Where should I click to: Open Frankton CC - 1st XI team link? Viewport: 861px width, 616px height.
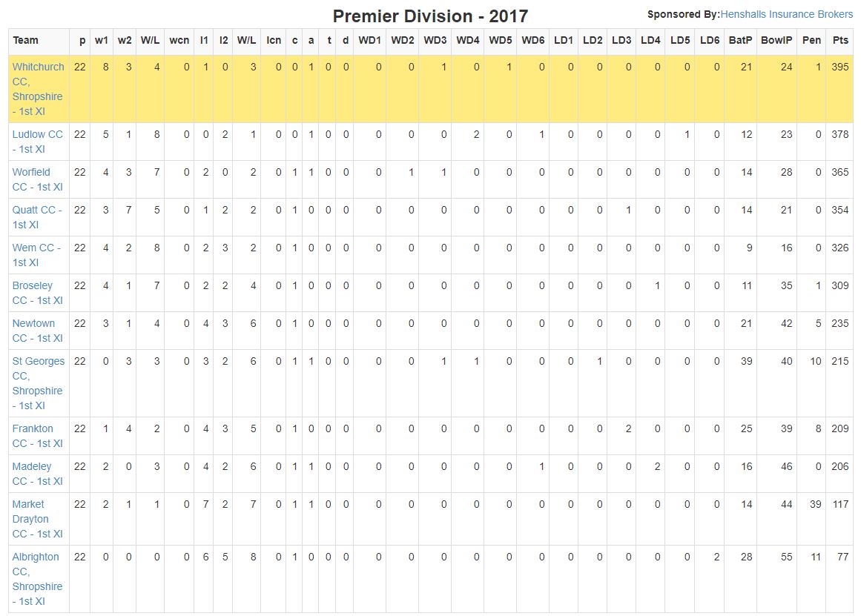click(x=38, y=436)
